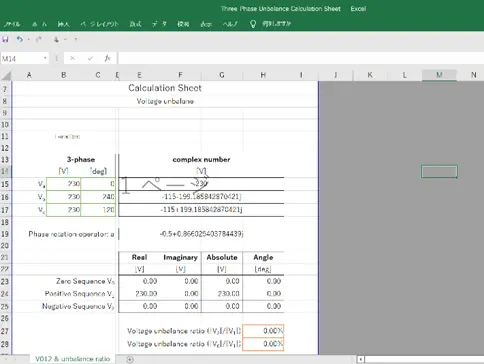Click the 'Voltage unbalance' subtitle cell

pos(165,101)
